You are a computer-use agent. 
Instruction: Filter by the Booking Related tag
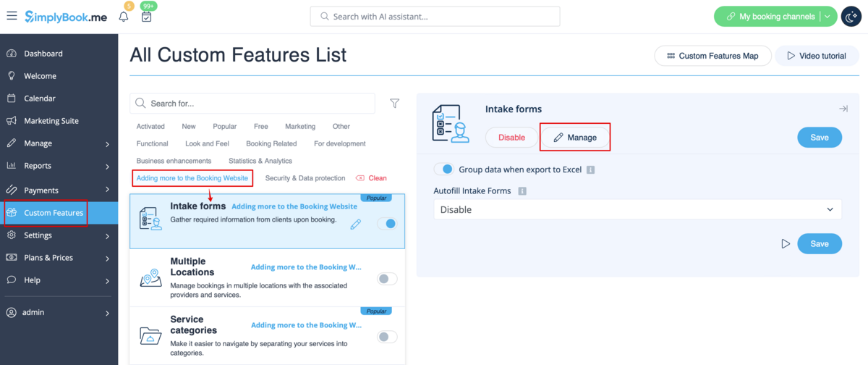[271, 143]
